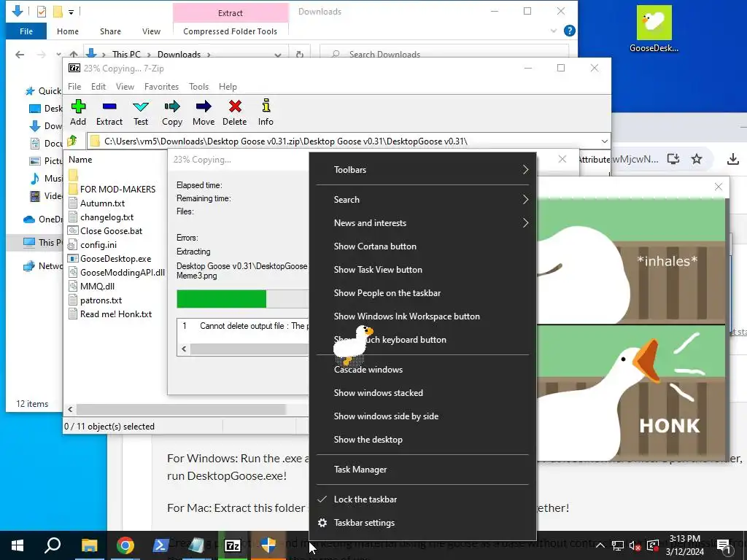
Task: Click the shield icon on the taskbar
Action: pyautogui.click(x=268, y=545)
